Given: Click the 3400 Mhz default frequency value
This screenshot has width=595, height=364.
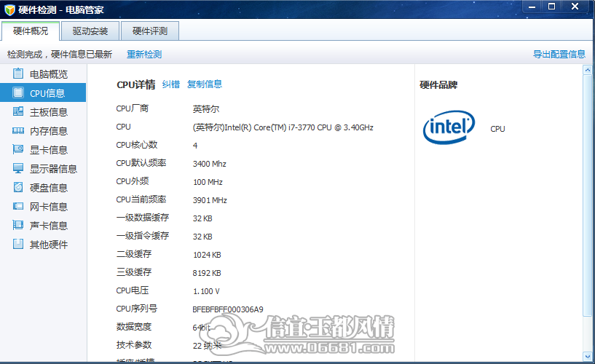Looking at the screenshot, I should (210, 164).
